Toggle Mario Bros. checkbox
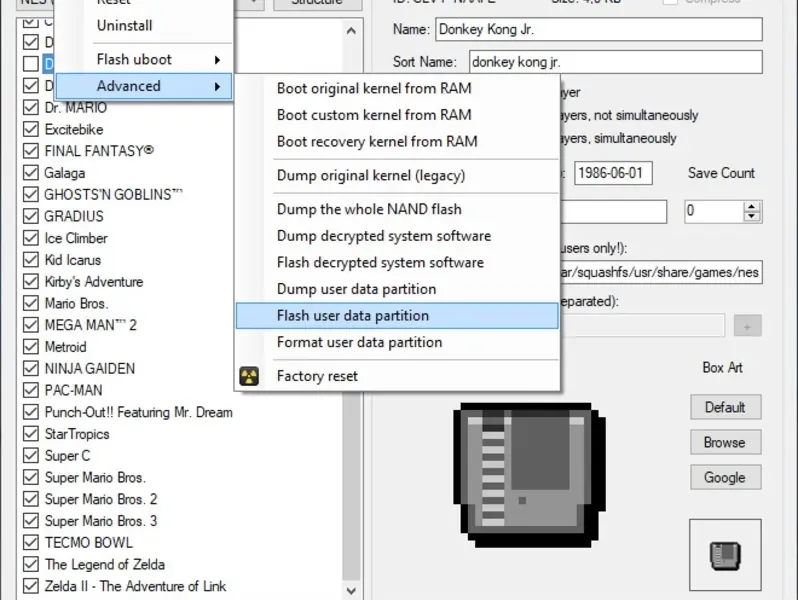This screenshot has height=600, width=798. 31,303
